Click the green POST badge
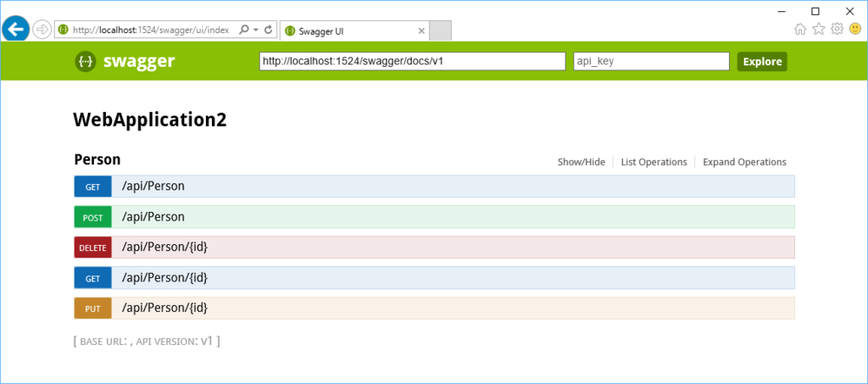The width and height of the screenshot is (868, 384). pos(93,217)
